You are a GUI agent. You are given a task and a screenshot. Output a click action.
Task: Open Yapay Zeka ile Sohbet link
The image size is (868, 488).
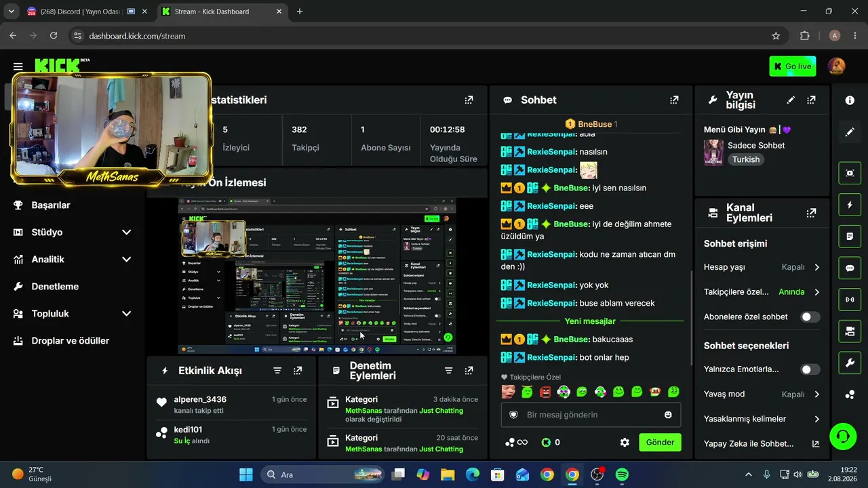pos(762,444)
